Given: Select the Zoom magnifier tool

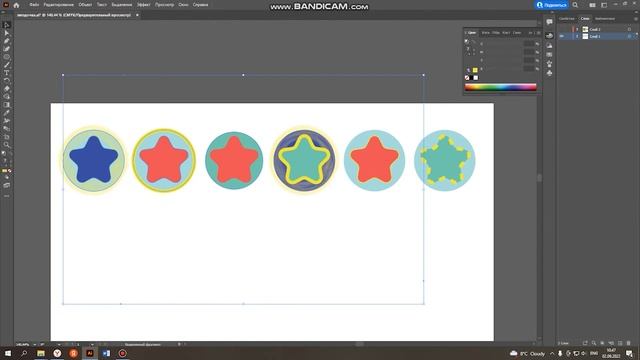Looking at the screenshot, I should (7, 144).
